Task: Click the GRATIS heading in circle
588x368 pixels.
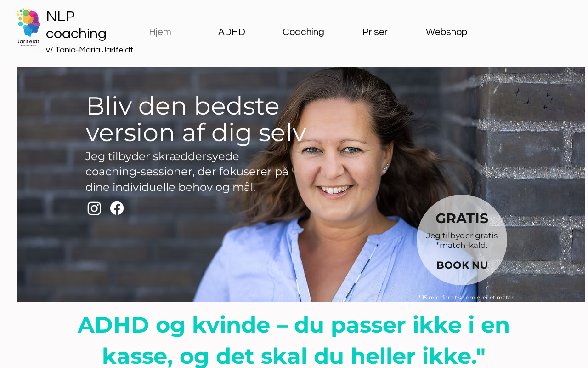Action: click(x=462, y=218)
